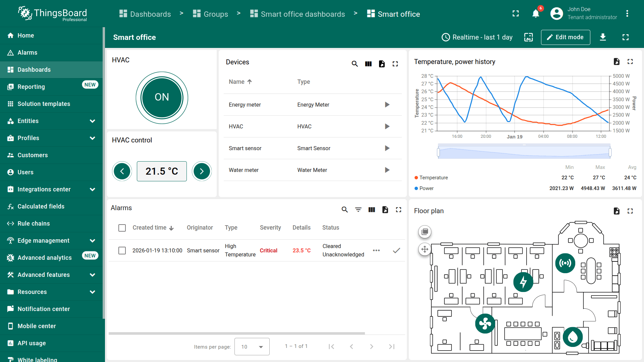Screen dimensions: 644x362
Task: Open the notifications bell icon
Action: 536,14
